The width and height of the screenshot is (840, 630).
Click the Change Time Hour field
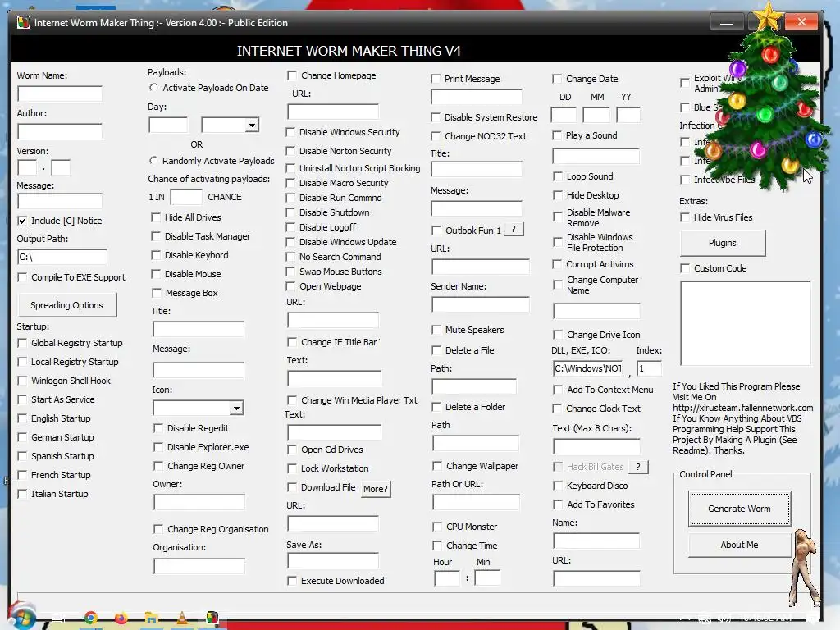pos(447,578)
